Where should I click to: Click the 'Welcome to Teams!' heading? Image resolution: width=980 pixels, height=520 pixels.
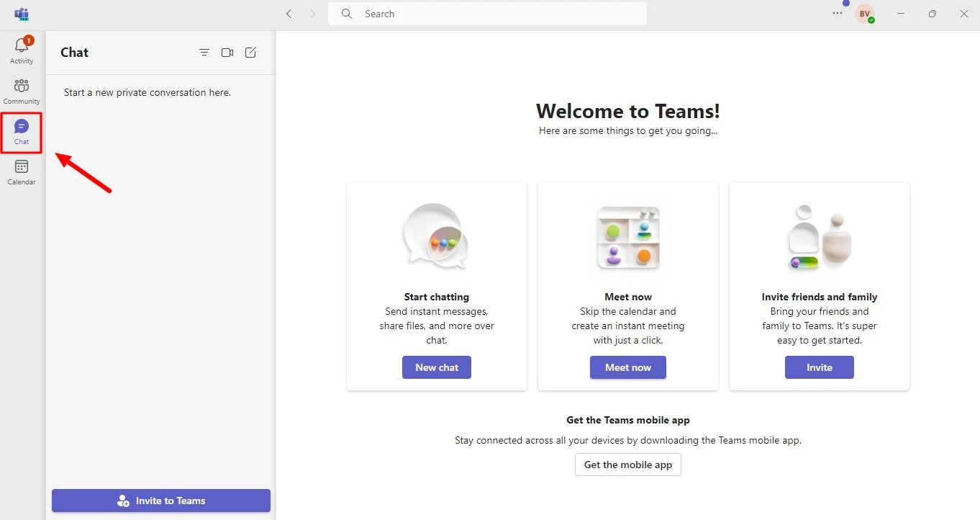(x=628, y=111)
